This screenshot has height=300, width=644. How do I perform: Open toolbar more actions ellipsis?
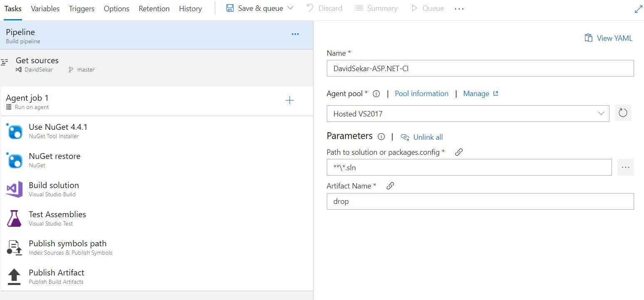[x=459, y=9]
